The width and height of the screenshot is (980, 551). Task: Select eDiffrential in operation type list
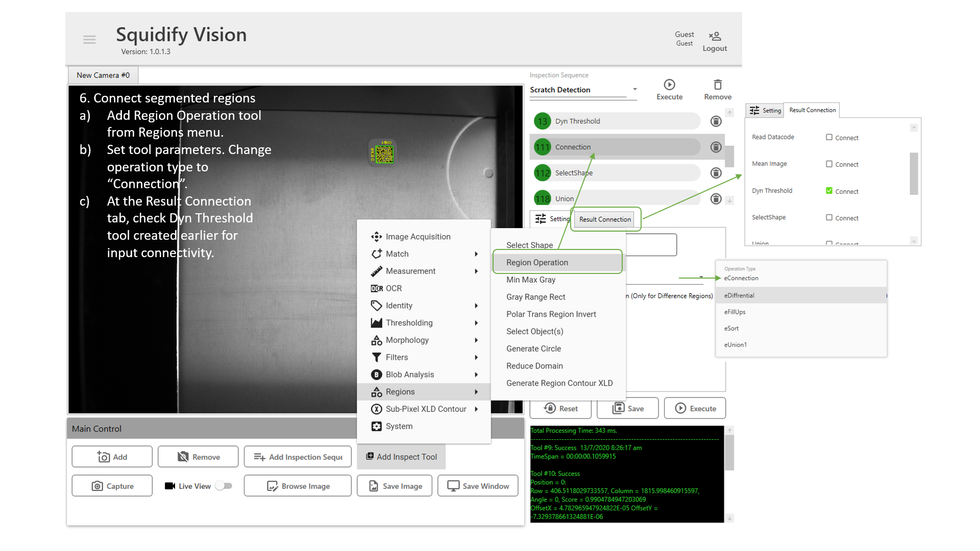801,295
